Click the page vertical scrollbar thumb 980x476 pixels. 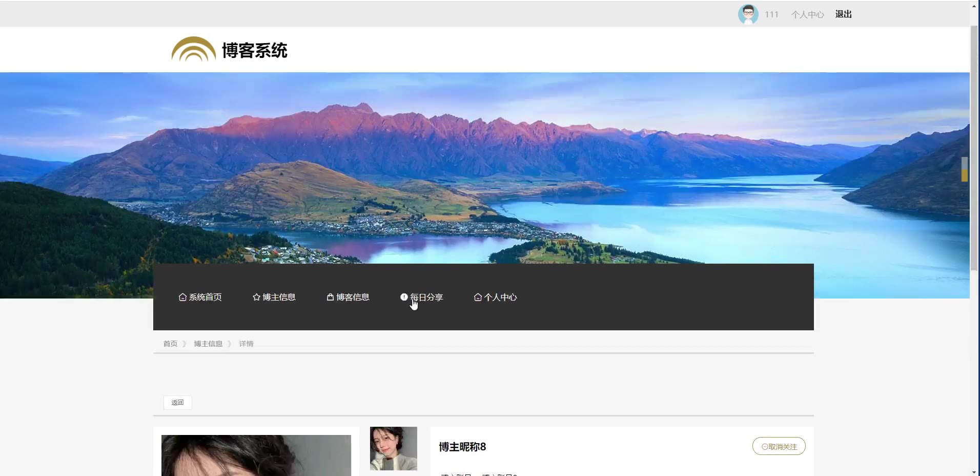pyautogui.click(x=974, y=149)
